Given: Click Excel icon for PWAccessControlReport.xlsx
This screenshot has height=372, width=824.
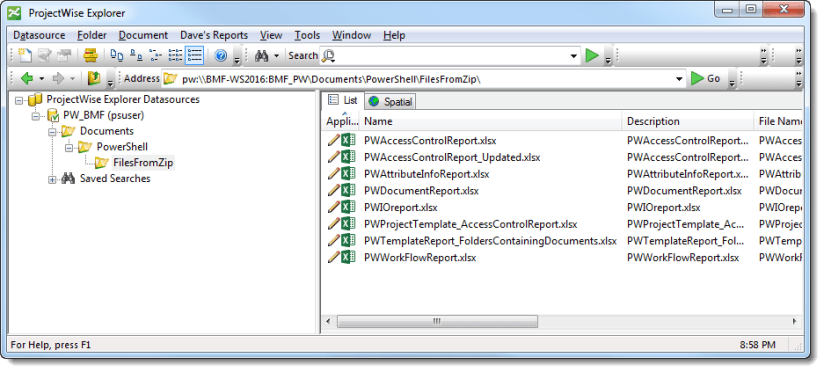Looking at the screenshot, I should (x=348, y=141).
